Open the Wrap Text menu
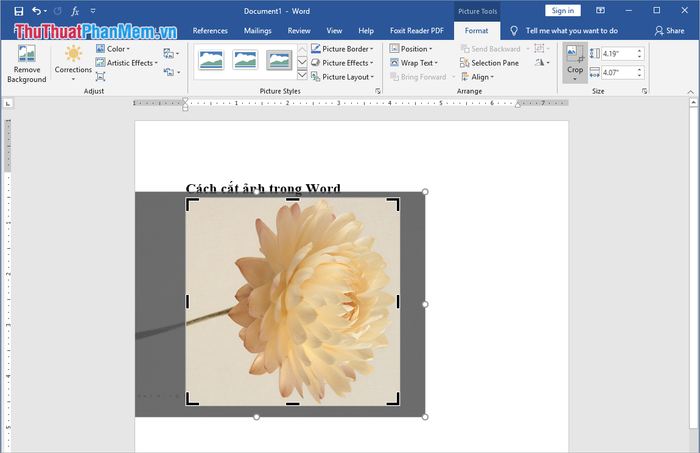 414,63
